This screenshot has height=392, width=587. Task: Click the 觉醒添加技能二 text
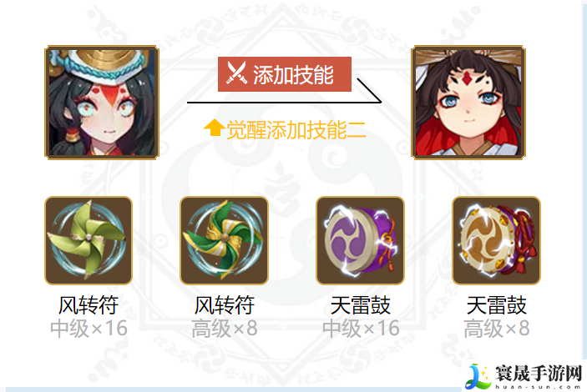point(296,130)
